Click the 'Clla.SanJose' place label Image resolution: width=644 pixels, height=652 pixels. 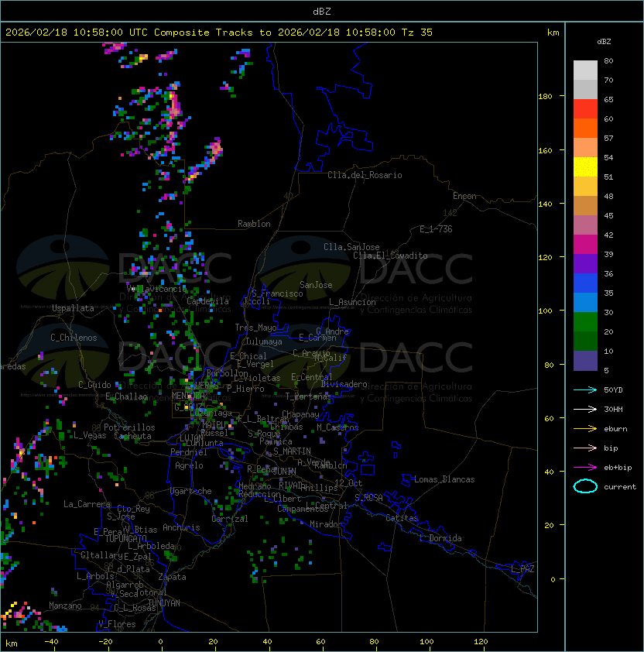tap(351, 247)
